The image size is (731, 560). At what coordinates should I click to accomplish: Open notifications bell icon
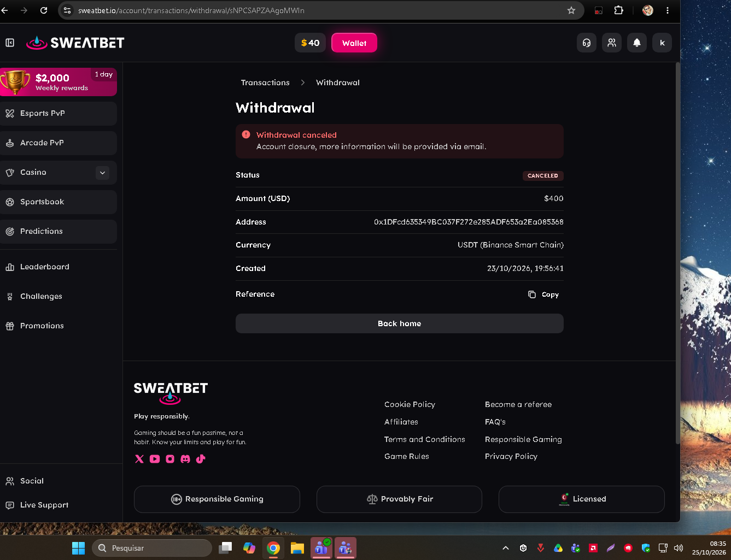(x=637, y=43)
